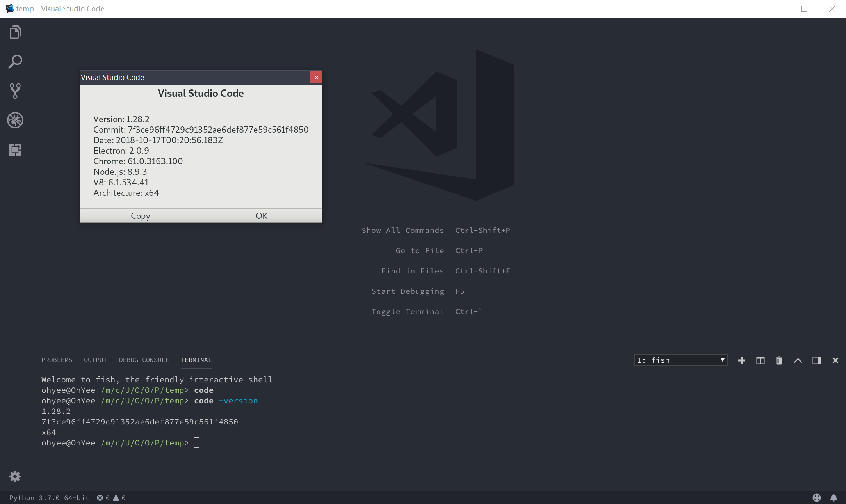Open notifications bell in status bar
The width and height of the screenshot is (846, 504).
[834, 497]
